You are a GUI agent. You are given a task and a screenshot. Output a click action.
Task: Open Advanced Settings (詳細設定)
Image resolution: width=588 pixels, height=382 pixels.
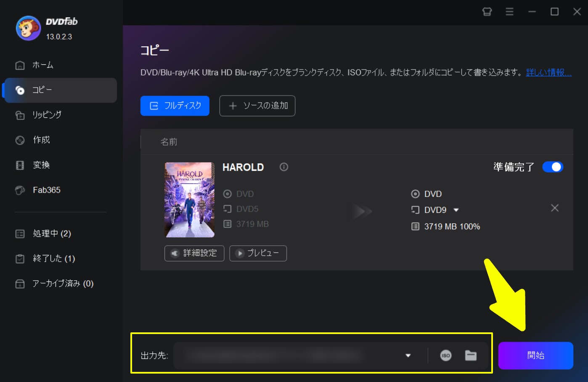click(194, 253)
